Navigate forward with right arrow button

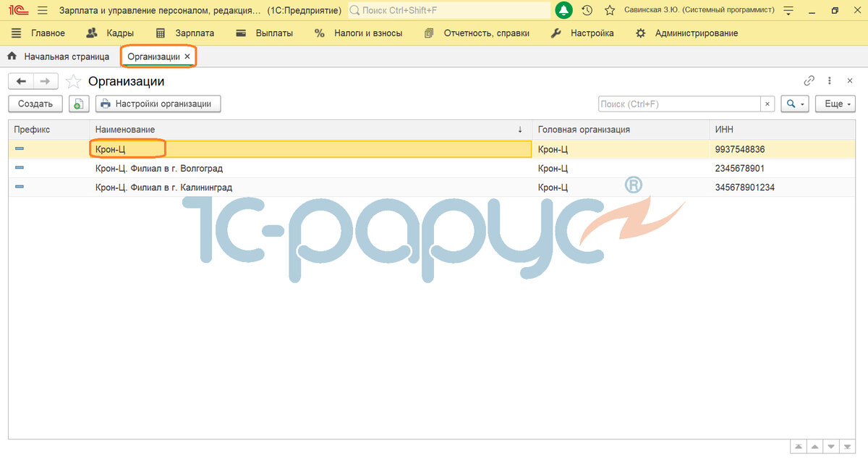[x=46, y=82]
